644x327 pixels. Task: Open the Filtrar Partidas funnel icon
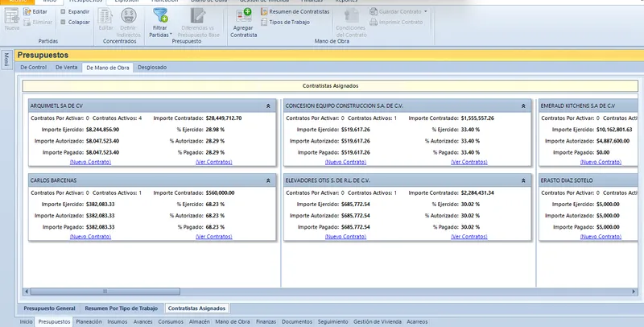click(159, 15)
